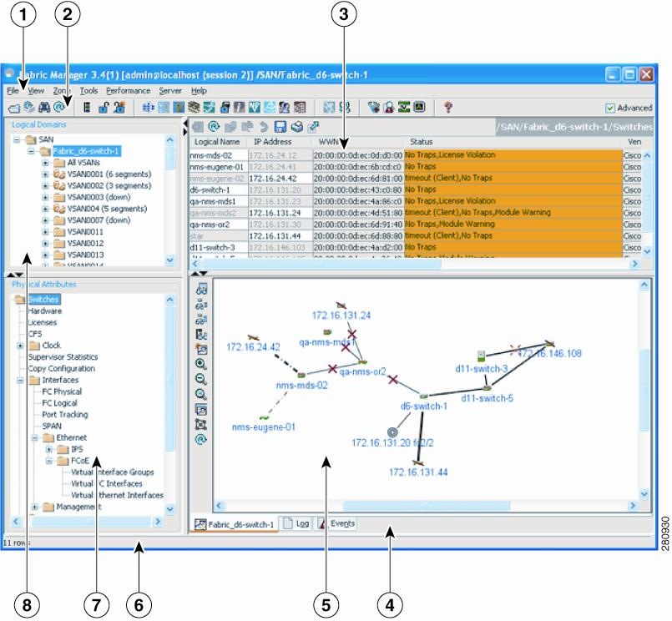Click the top map toolbar layout icon

pyautogui.click(x=201, y=289)
